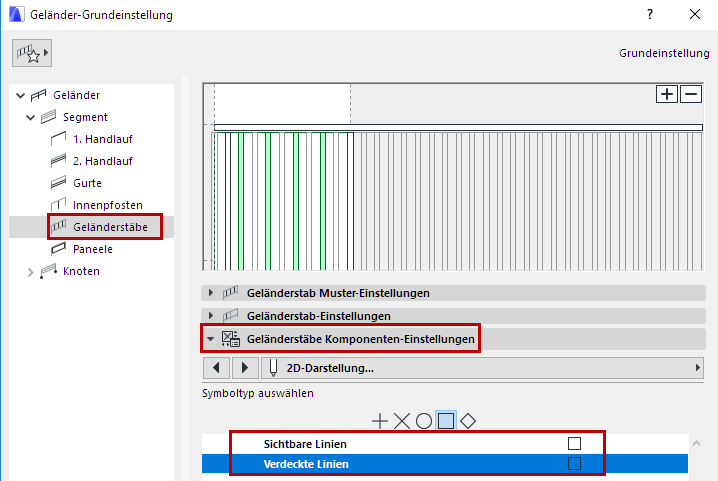
Task: Click the minus button in pattern preview
Action: click(691, 94)
